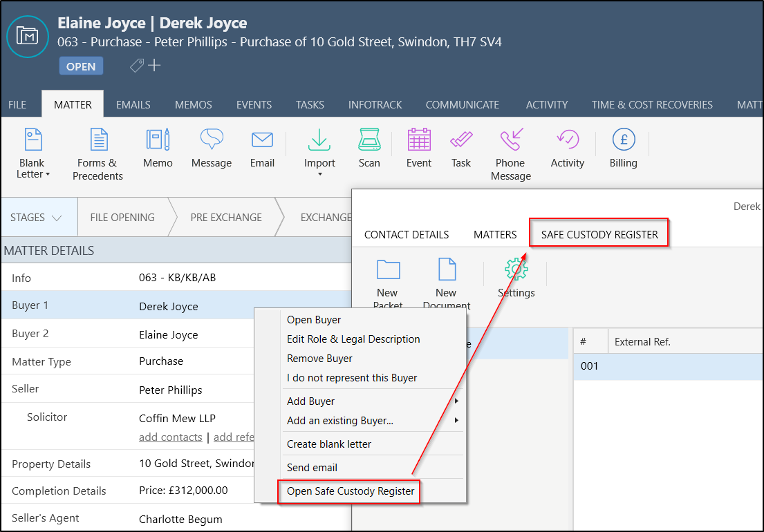Log a Phone Message

(511, 154)
